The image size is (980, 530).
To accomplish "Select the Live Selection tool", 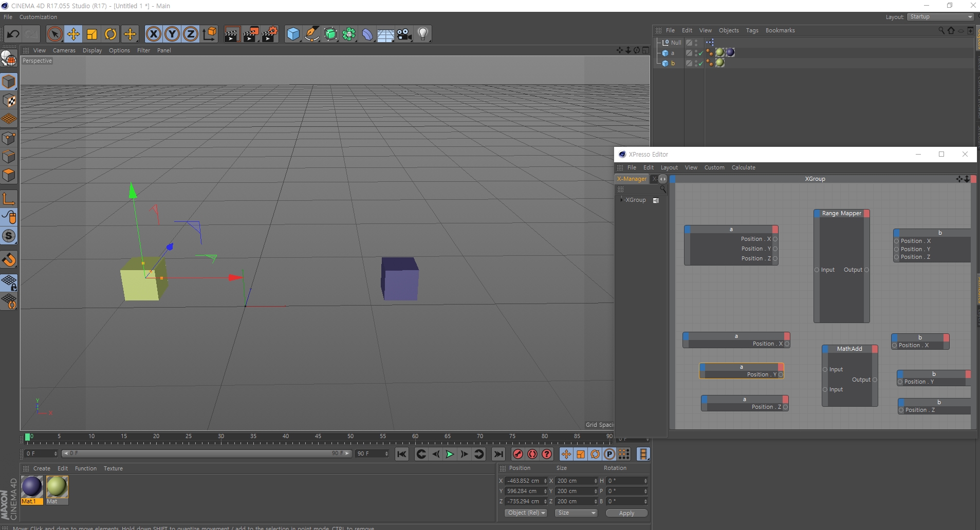I will (54, 34).
